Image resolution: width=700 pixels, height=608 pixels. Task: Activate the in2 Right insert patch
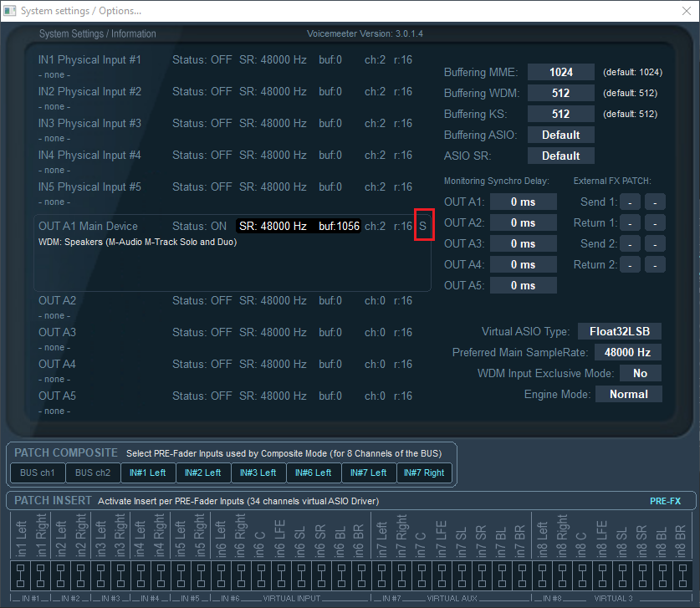pos(81,574)
